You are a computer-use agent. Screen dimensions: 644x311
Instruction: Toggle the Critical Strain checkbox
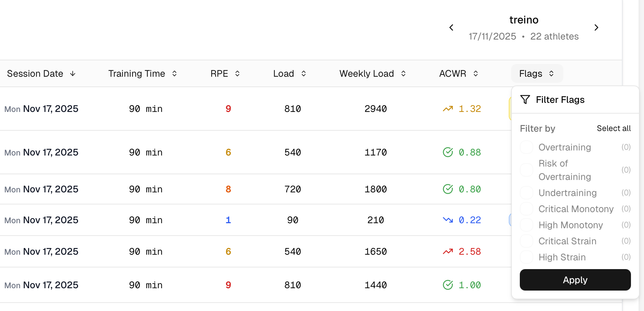point(527,241)
